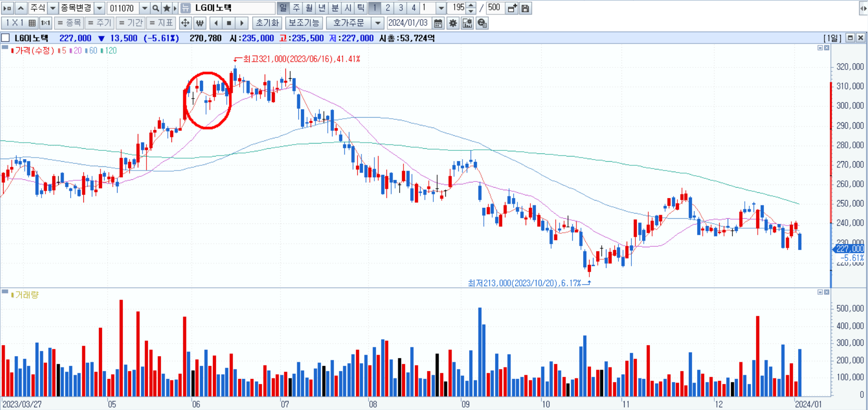Screen dimensions: 868x410
Task: Click the 60-day moving average legend
Action: click(91, 50)
